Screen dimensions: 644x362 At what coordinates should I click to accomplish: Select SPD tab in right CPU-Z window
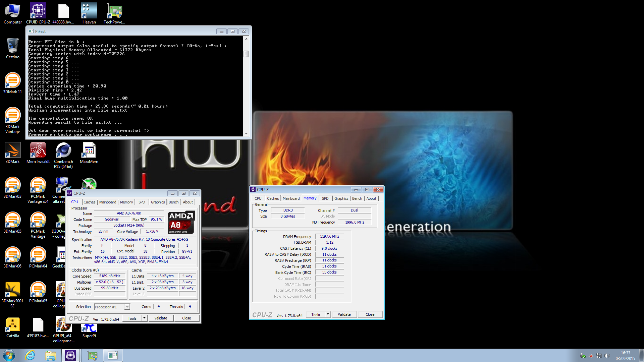[325, 198]
